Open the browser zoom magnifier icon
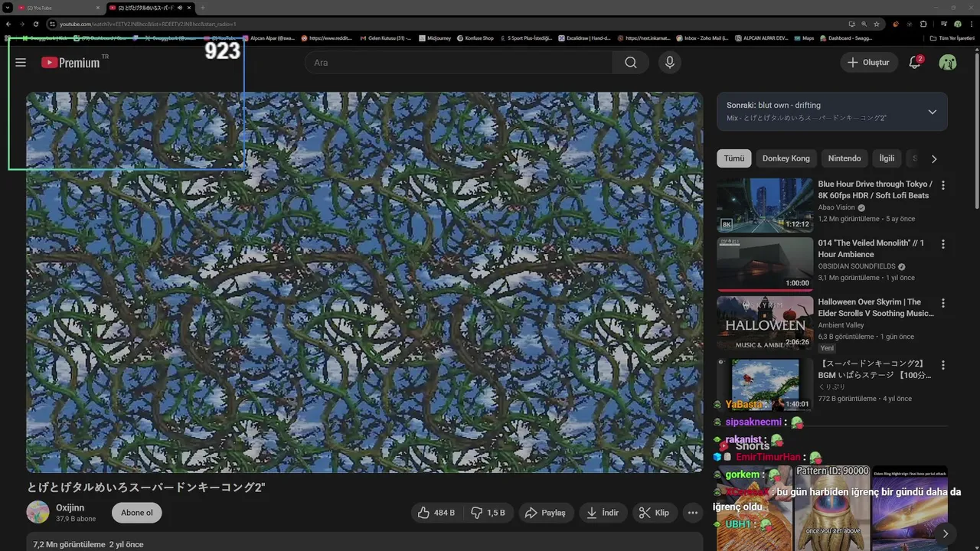 864,24
